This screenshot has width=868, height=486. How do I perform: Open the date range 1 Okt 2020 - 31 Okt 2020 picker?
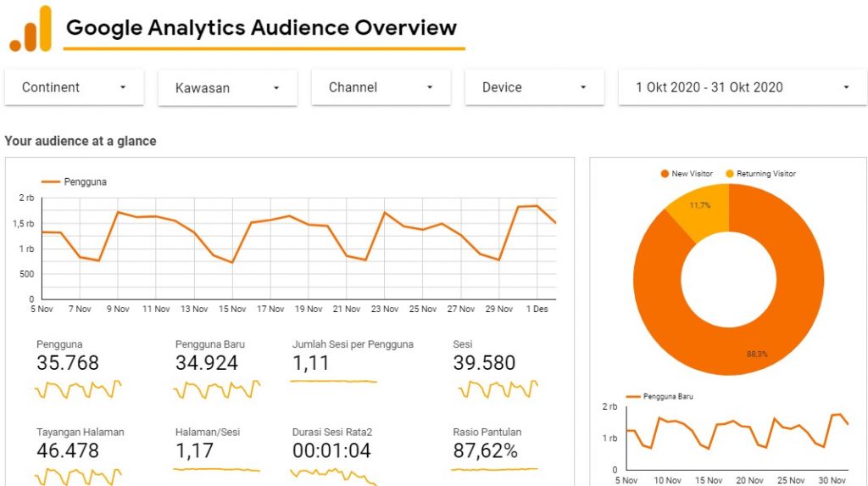coord(743,87)
